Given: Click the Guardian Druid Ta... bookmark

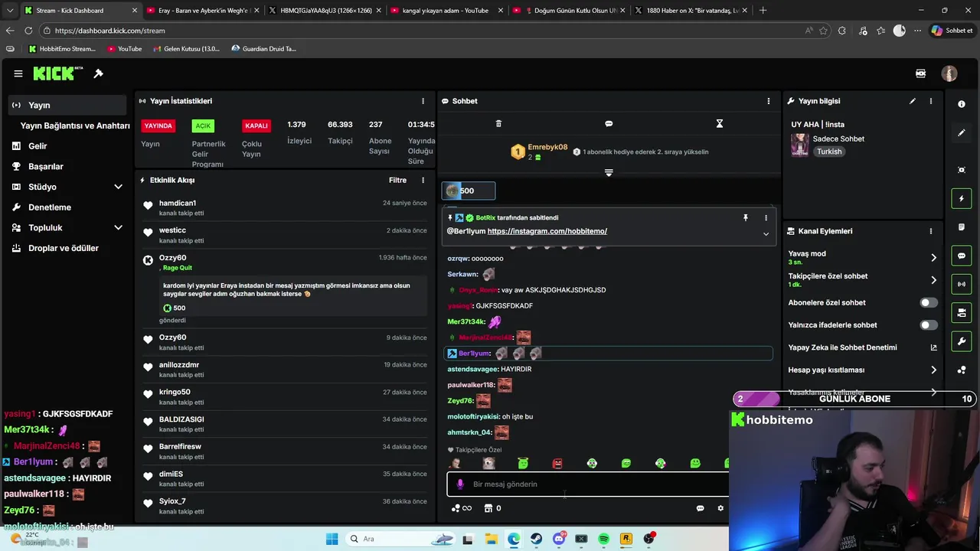Looking at the screenshot, I should click(x=263, y=49).
